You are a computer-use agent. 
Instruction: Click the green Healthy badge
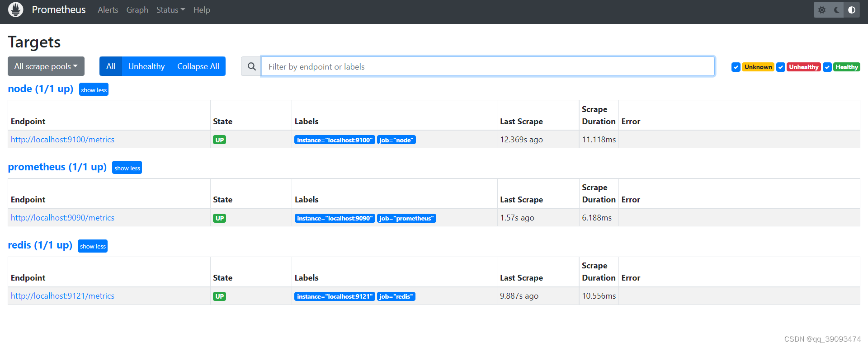[847, 67]
